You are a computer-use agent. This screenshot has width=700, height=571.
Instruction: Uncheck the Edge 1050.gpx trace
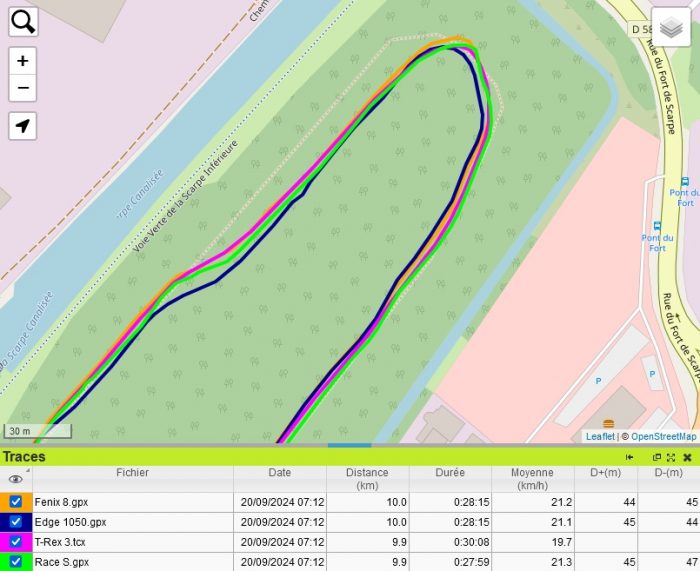16,522
